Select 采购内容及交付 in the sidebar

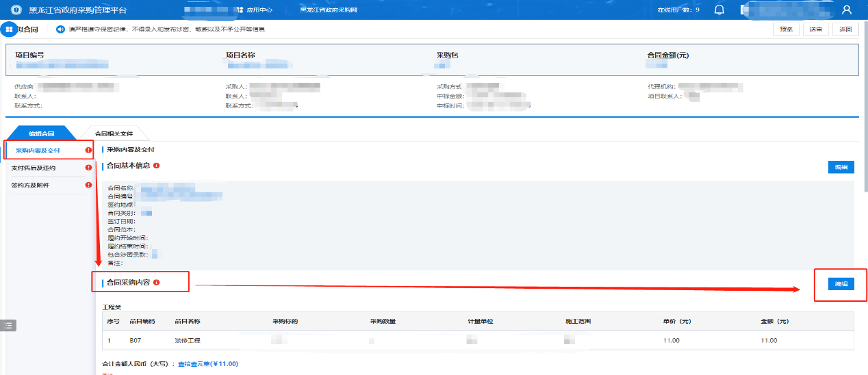pyautogui.click(x=38, y=150)
